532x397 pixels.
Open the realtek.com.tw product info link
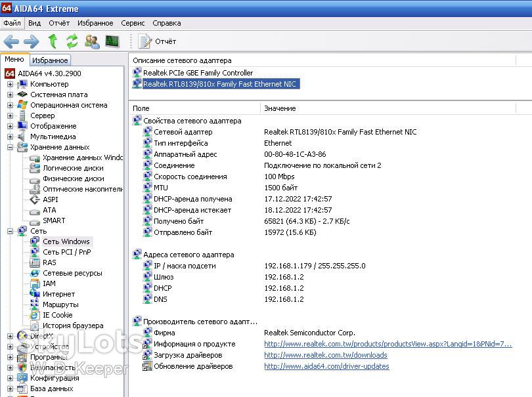[388, 344]
